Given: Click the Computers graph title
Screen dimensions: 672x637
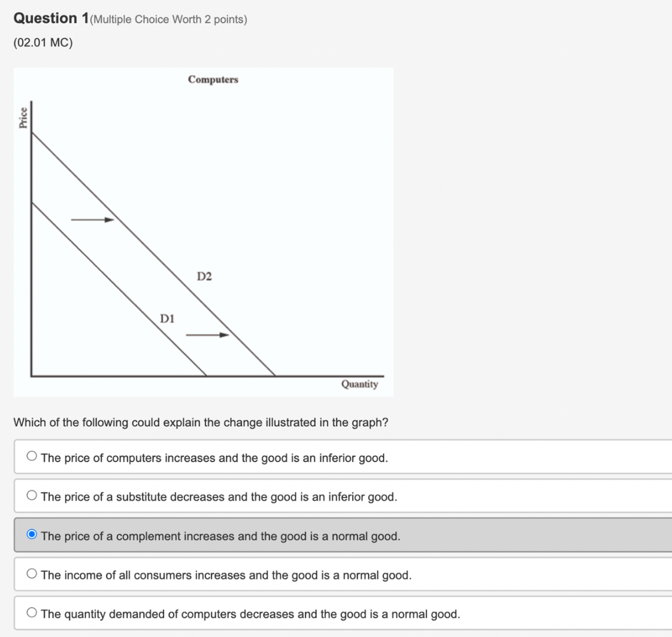Looking at the screenshot, I should coord(214,80).
